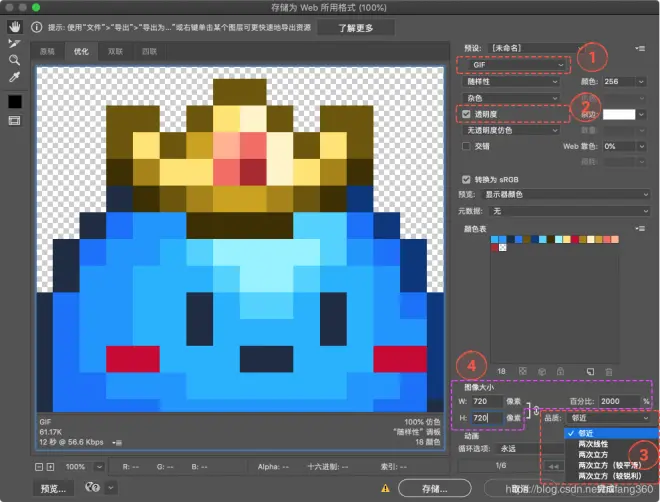Viewport: 660px width, 502px height.
Task: Choose the plain 两次立方 menu option
Action: pos(612,455)
